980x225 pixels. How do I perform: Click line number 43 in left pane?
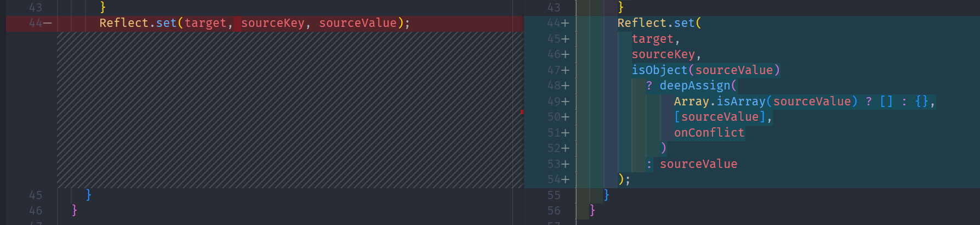click(x=36, y=8)
